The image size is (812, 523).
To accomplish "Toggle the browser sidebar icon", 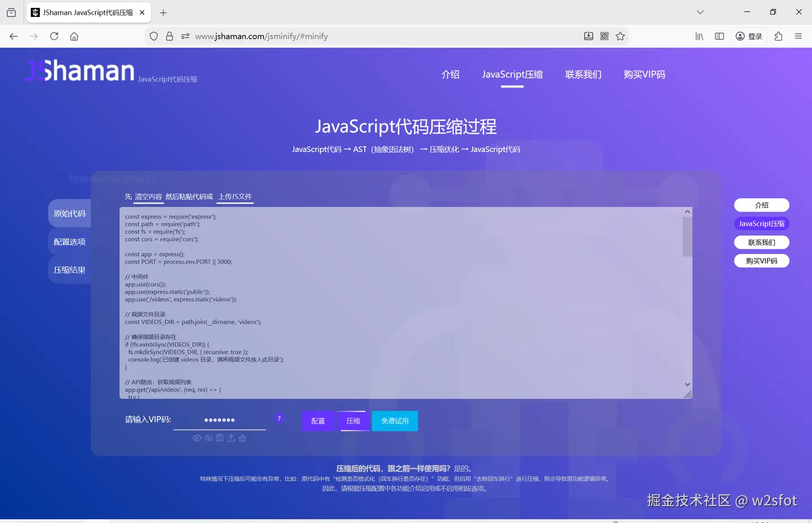I will click(x=720, y=36).
